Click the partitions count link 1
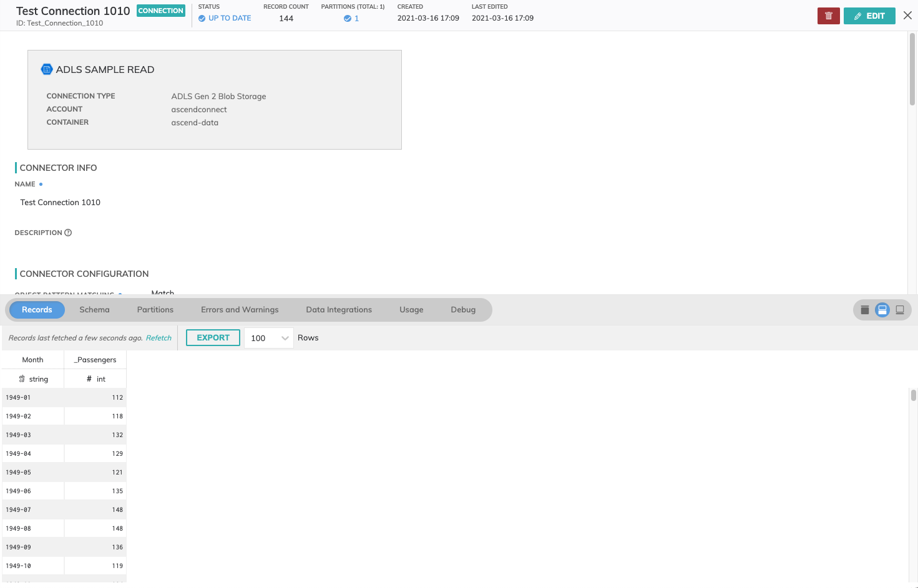 [356, 19]
